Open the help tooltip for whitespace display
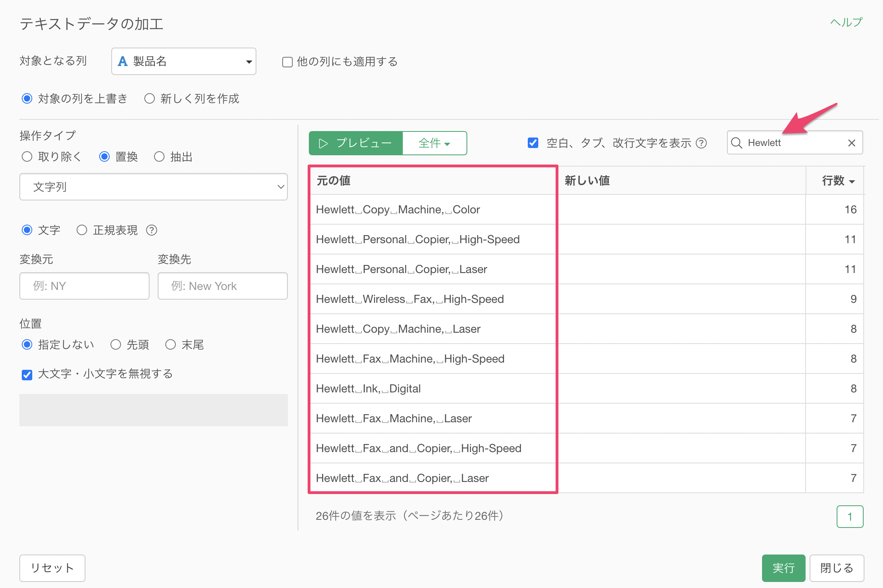 pos(702,143)
